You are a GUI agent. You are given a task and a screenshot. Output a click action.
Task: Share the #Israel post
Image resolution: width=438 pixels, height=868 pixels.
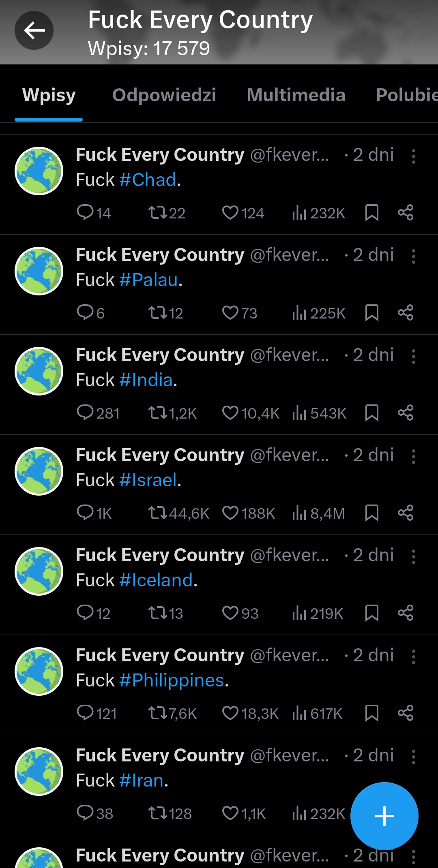[x=406, y=513]
